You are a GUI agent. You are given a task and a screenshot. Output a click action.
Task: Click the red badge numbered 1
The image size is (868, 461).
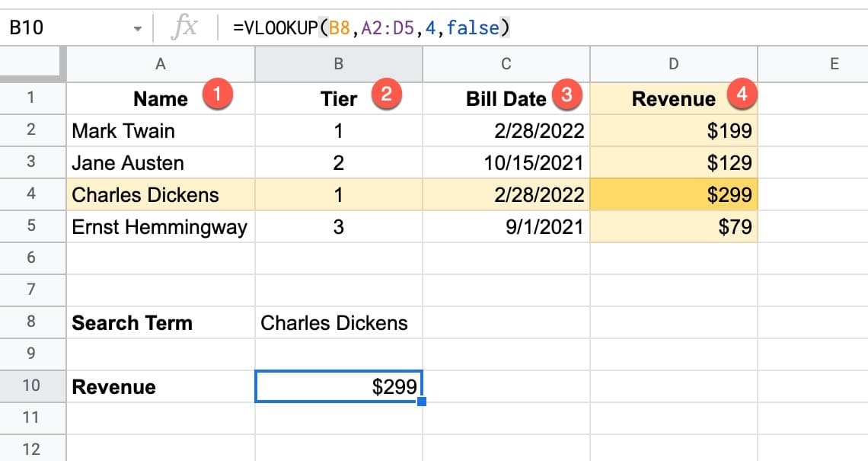click(216, 96)
